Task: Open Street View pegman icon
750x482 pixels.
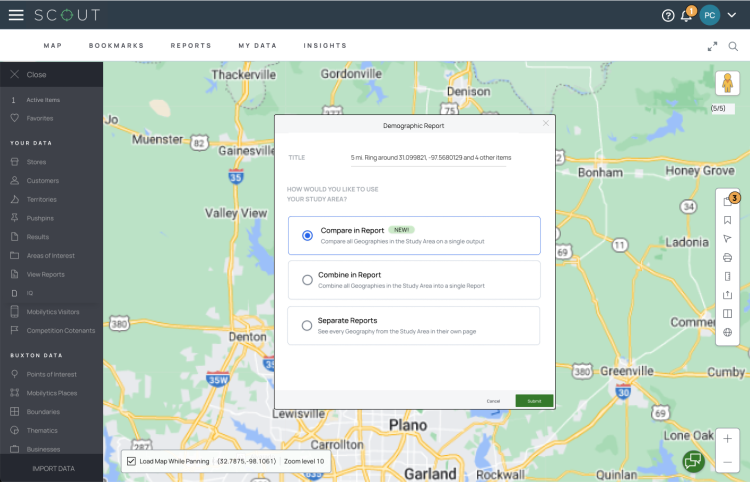Action: pos(728,83)
